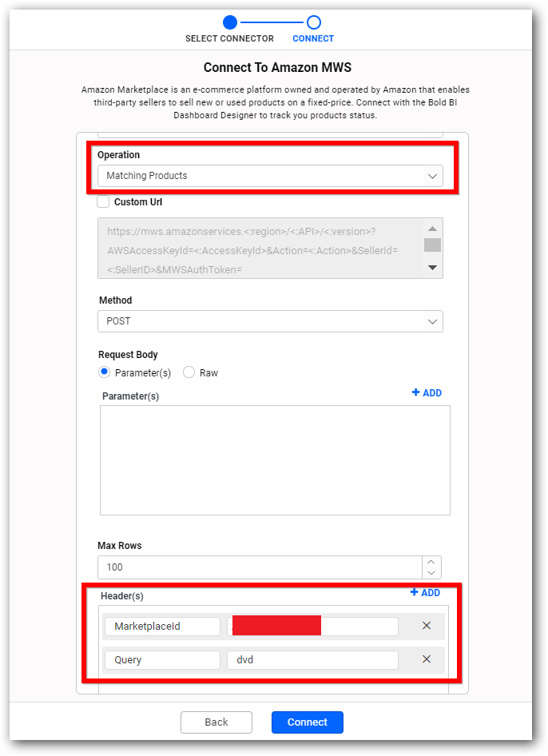The image size is (548, 756).
Task: Click the Connect To Amazon MWS heading
Action: (278, 67)
